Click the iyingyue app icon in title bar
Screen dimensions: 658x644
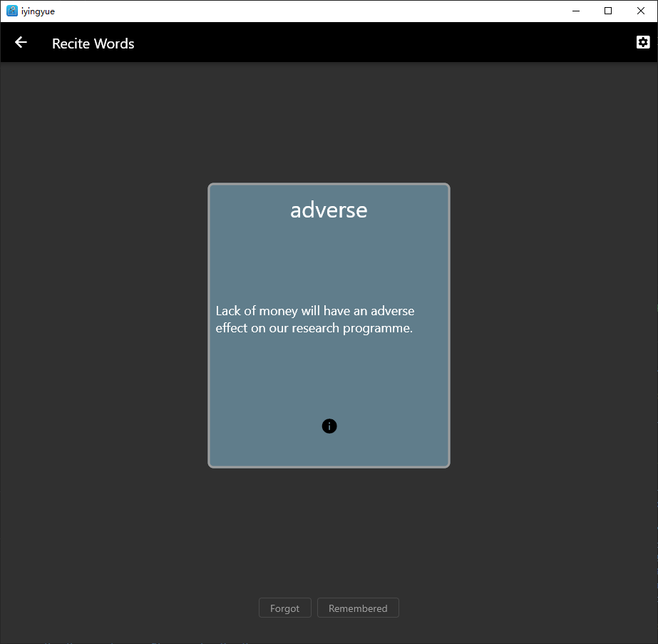pyautogui.click(x=12, y=11)
